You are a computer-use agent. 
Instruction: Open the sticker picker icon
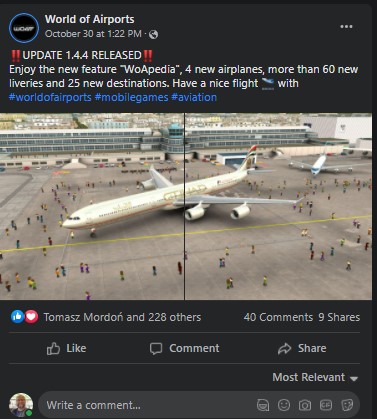point(347,405)
